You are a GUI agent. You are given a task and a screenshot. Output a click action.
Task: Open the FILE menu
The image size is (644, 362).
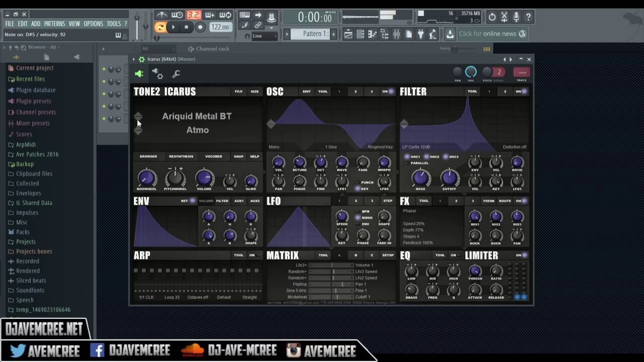point(10,24)
